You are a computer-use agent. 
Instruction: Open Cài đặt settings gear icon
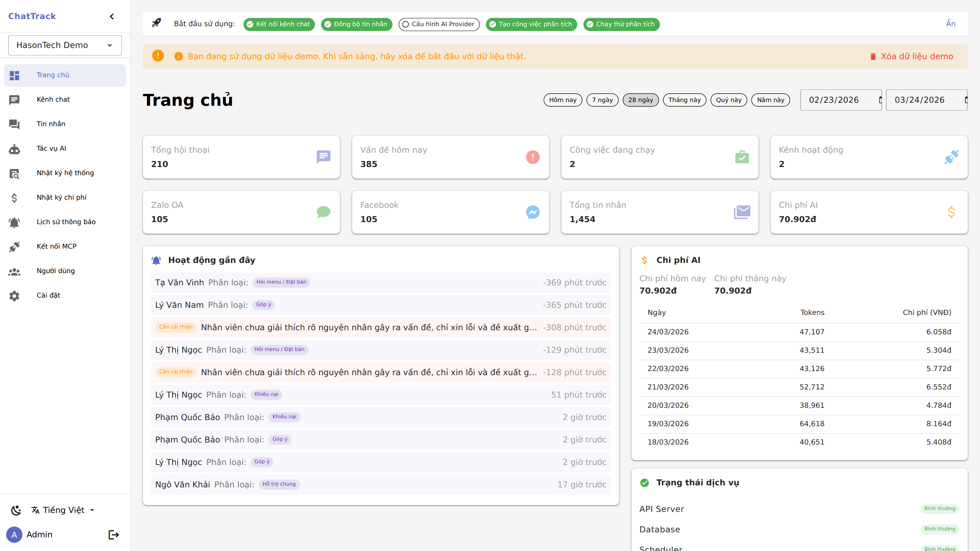14,296
